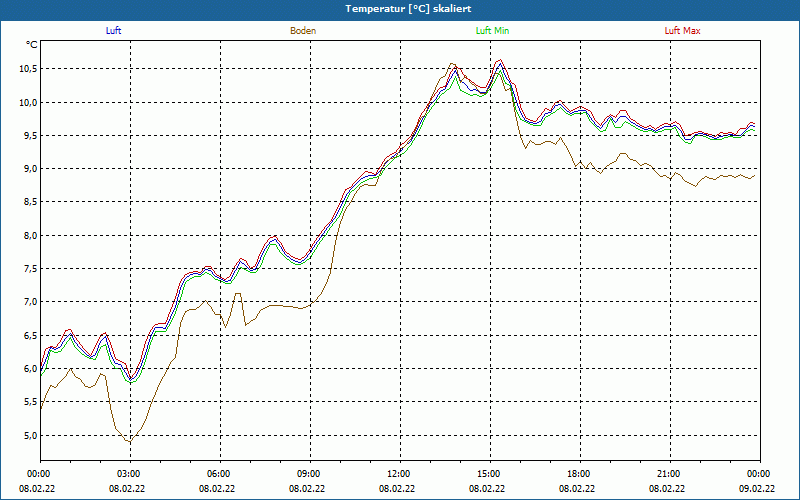Click the '°C' unit label on the y-axis

click(x=32, y=45)
